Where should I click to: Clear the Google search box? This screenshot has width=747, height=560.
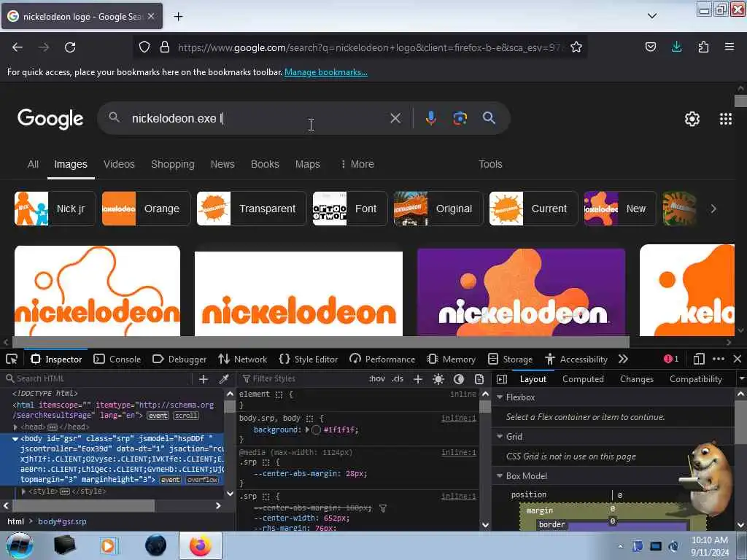(x=395, y=118)
